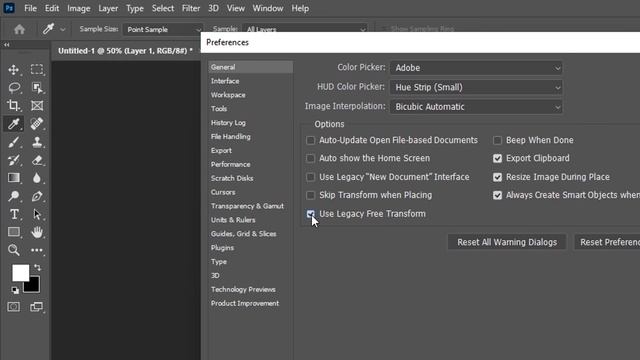
Task: Select the Move tool
Action: [13, 70]
